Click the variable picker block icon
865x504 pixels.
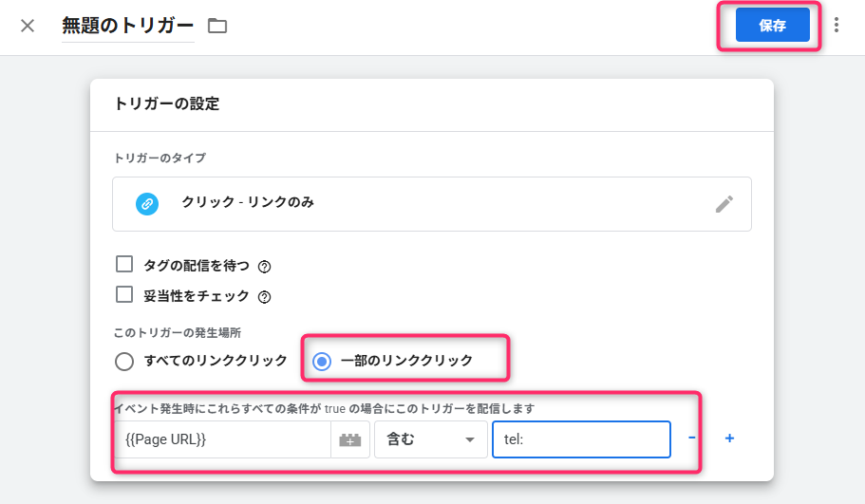click(x=350, y=440)
